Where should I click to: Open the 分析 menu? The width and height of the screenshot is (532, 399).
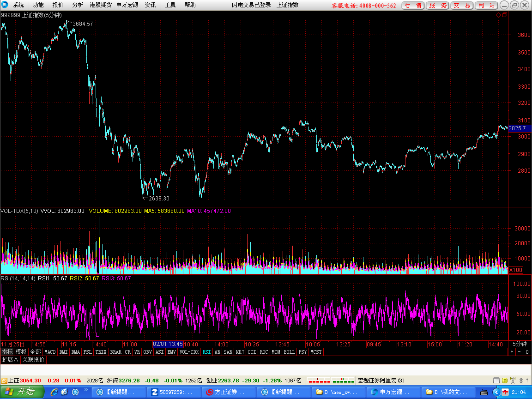point(78,5)
